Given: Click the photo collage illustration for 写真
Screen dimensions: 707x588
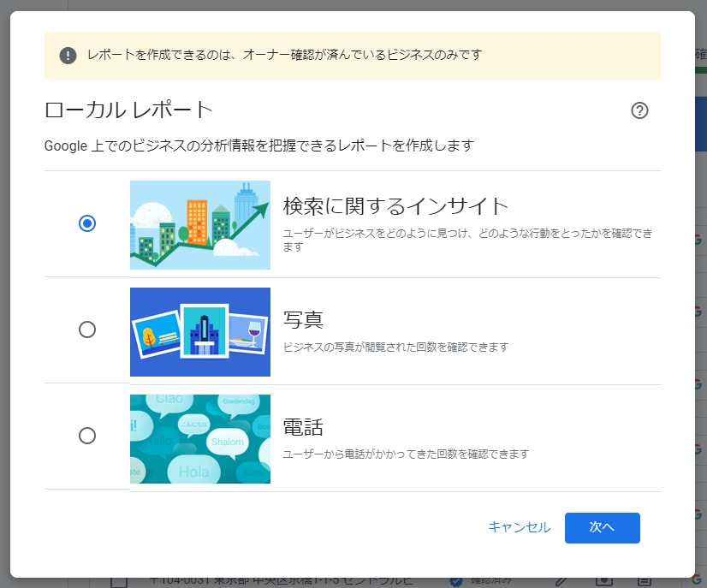Looking at the screenshot, I should click(x=199, y=331).
